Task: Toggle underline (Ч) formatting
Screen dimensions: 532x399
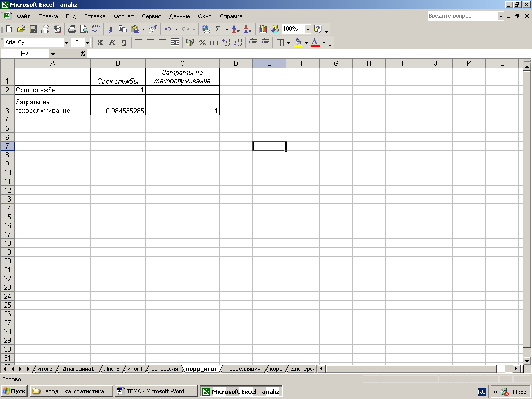Action: click(124, 43)
